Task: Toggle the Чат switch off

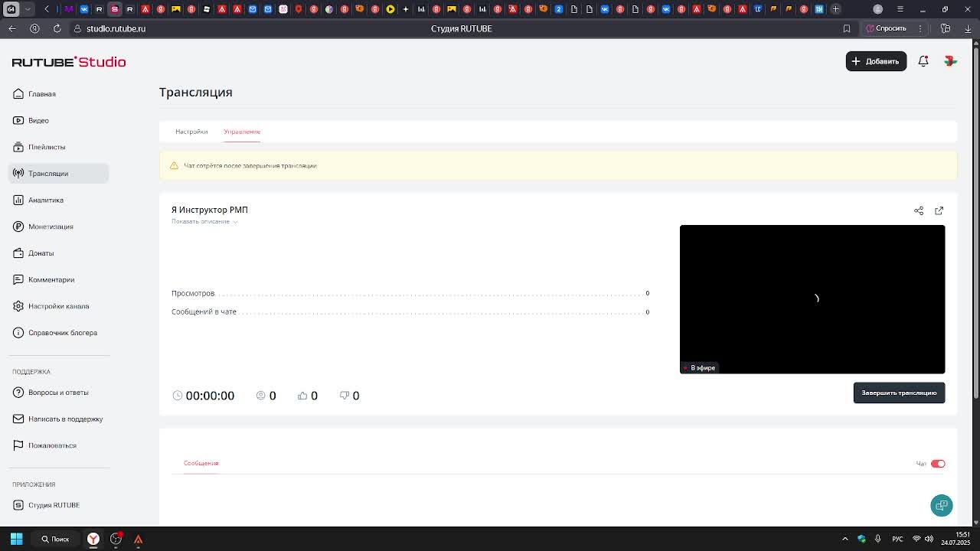Action: pyautogui.click(x=938, y=464)
